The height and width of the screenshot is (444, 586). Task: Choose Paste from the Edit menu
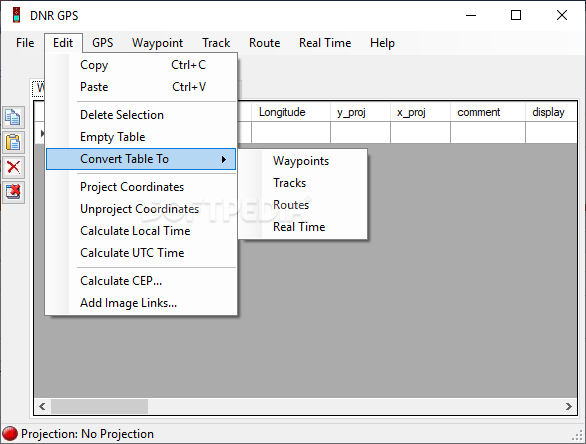(141, 87)
